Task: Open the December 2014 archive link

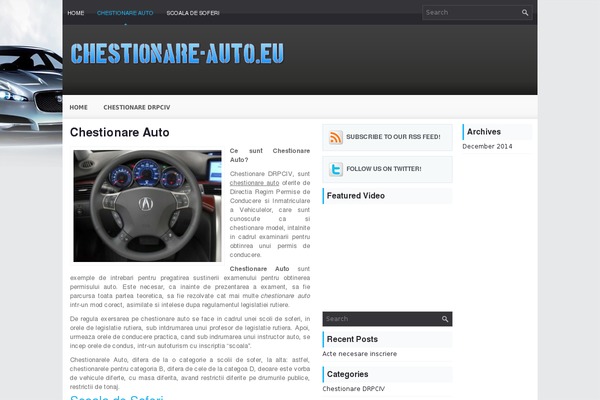Action: point(487,146)
